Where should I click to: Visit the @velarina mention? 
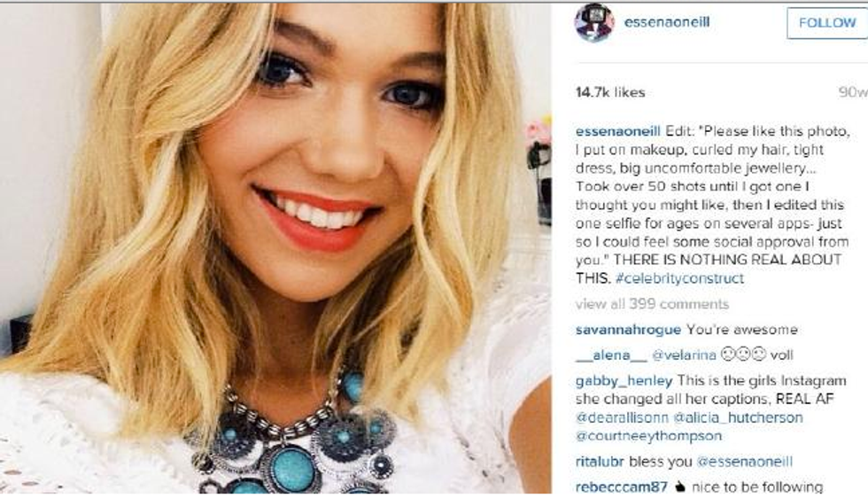click(x=684, y=355)
